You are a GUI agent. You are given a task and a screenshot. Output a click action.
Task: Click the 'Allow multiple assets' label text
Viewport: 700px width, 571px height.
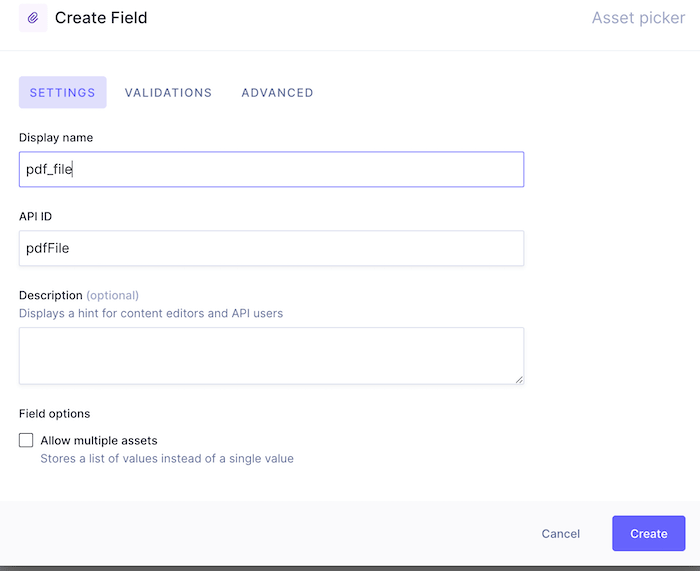99,441
